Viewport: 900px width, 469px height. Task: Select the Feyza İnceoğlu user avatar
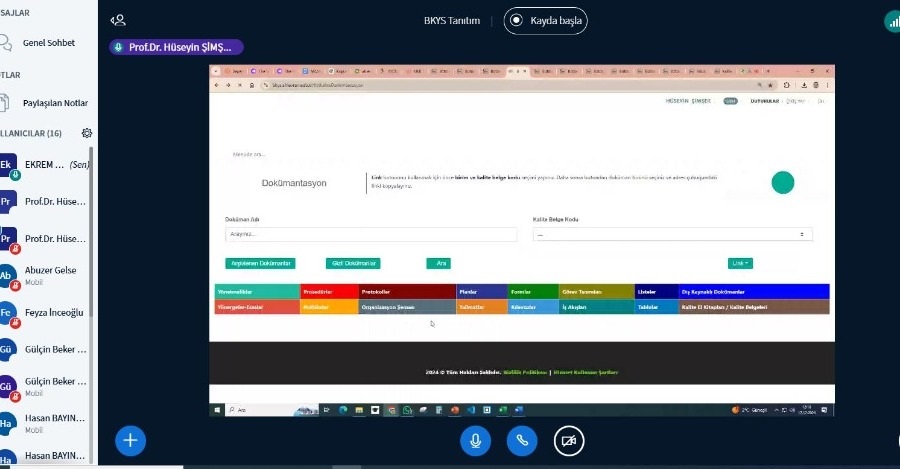click(x=8, y=313)
